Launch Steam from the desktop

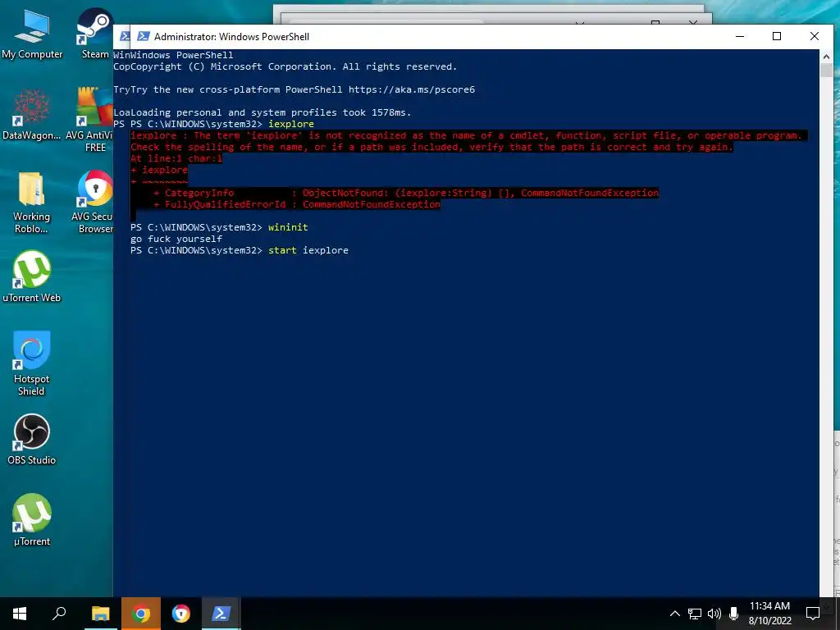[x=95, y=33]
